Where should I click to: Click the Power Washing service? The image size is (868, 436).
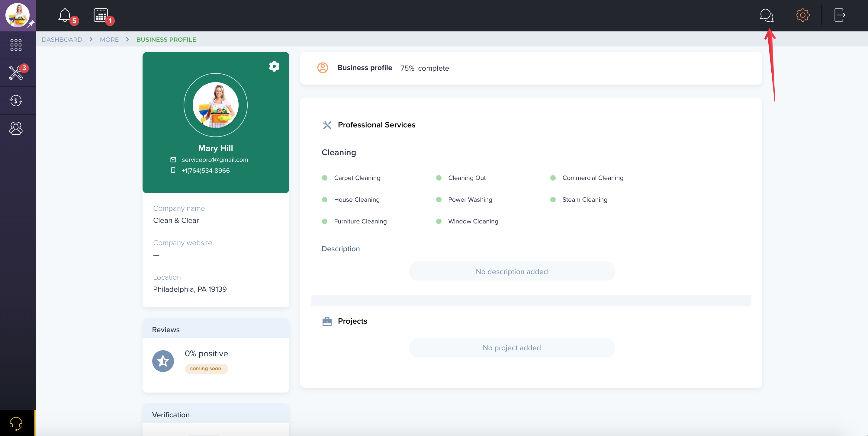click(470, 200)
